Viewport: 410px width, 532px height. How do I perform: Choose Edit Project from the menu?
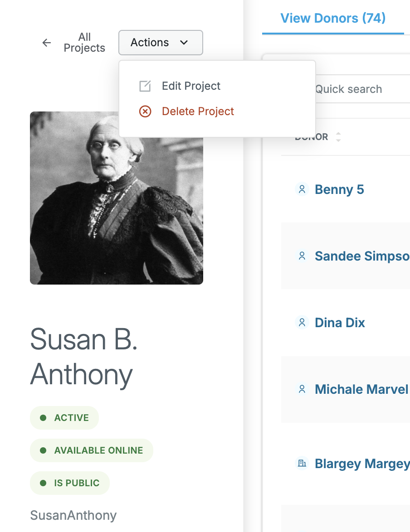(x=191, y=86)
